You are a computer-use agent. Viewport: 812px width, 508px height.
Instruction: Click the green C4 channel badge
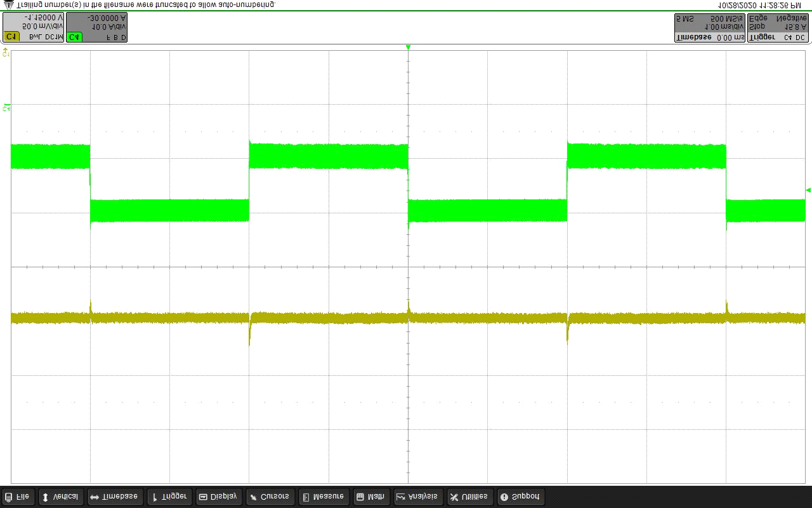75,37
